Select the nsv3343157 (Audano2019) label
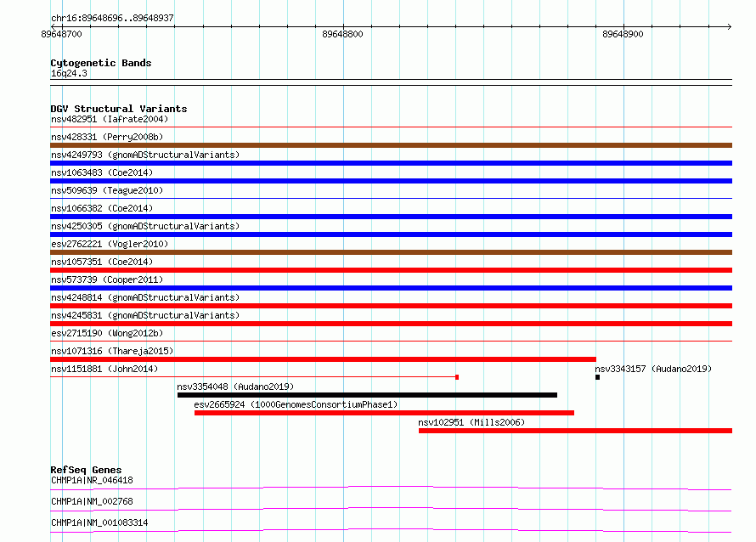 pyautogui.click(x=653, y=369)
